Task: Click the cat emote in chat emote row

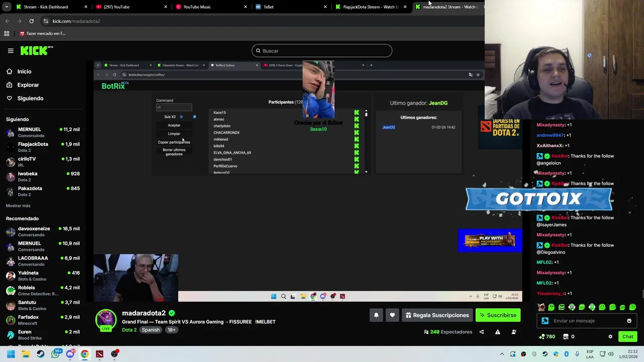Action: 541,307
